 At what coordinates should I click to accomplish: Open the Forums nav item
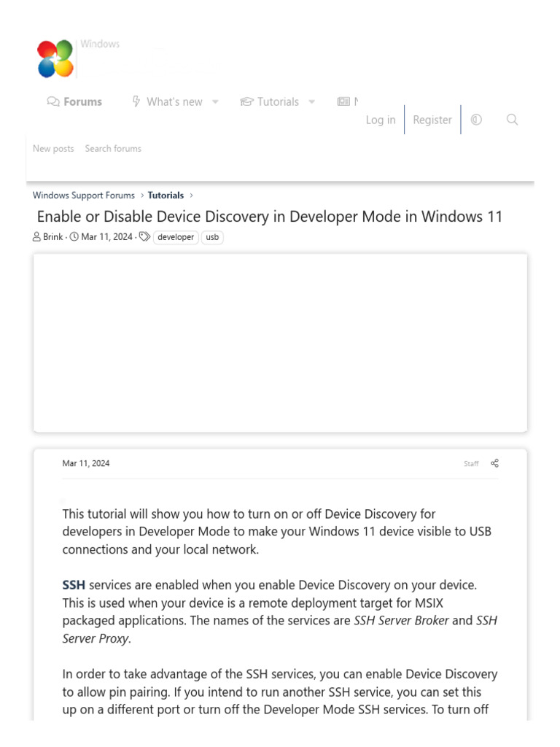(74, 101)
